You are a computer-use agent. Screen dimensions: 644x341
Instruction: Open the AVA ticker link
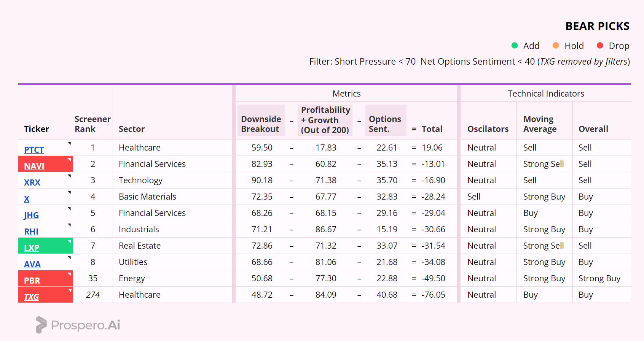[32, 264]
